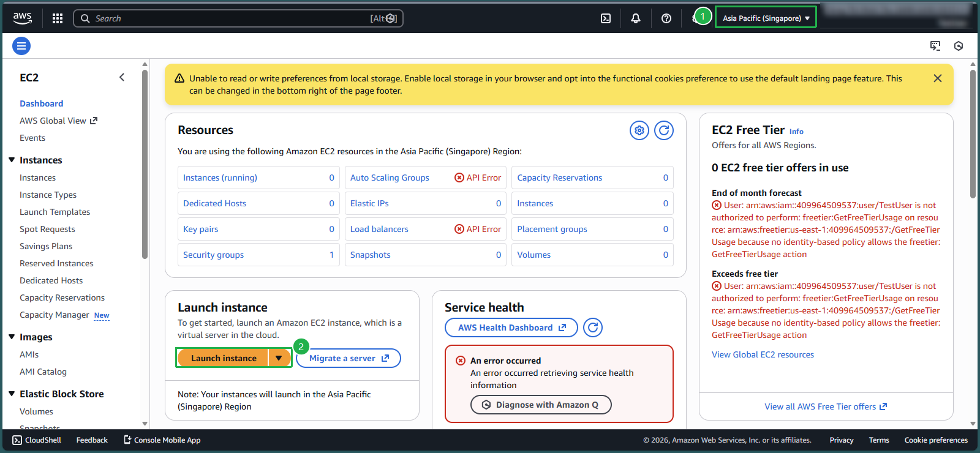This screenshot has width=980, height=453.
Task: Open Instances (running) resource link
Action: click(220, 178)
